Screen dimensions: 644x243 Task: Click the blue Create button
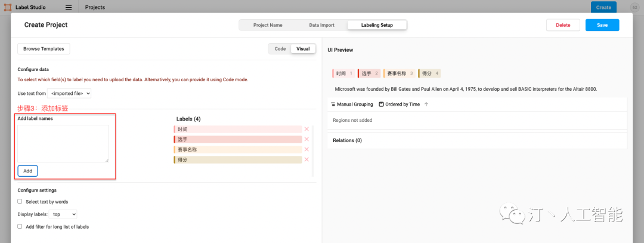[x=603, y=7]
